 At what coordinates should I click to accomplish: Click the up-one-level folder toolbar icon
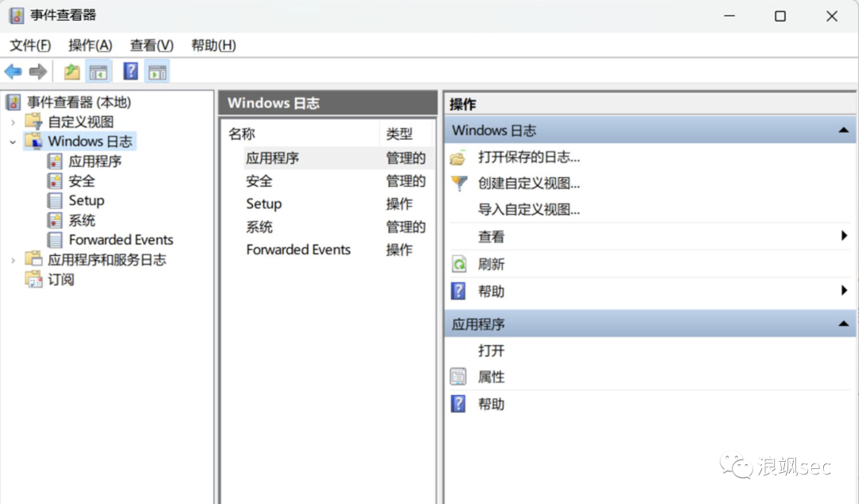(72, 72)
